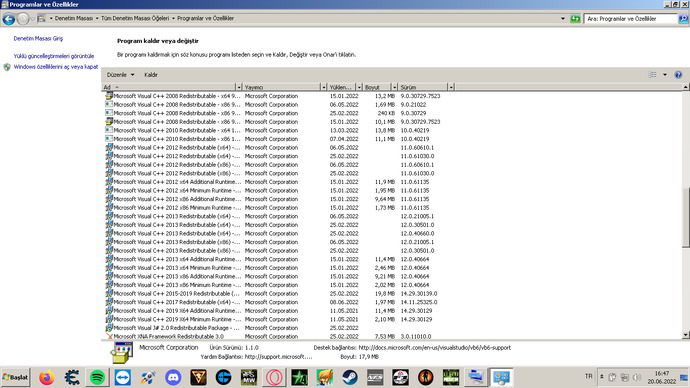Open the support.microsoft help link
This screenshot has width=690, height=388.
point(278,357)
